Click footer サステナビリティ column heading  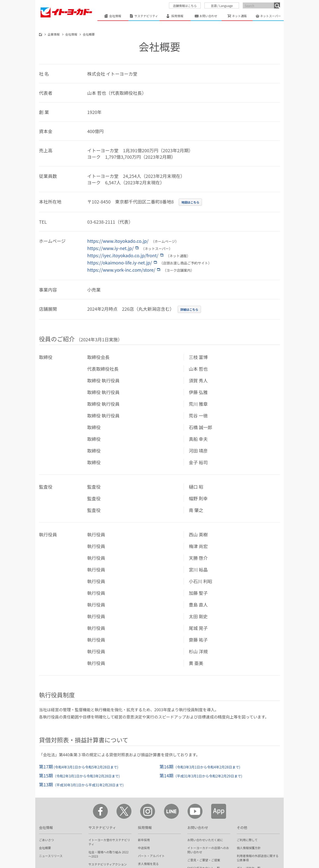coord(102,827)
